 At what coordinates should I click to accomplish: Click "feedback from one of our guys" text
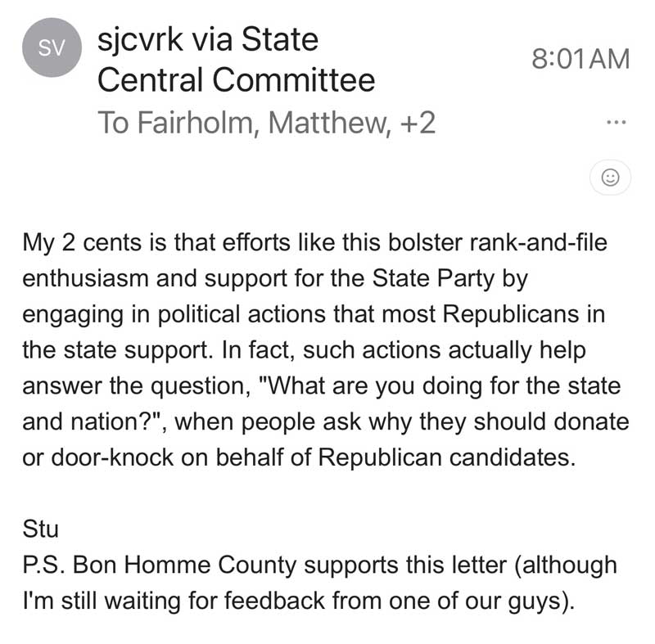tap(400, 601)
